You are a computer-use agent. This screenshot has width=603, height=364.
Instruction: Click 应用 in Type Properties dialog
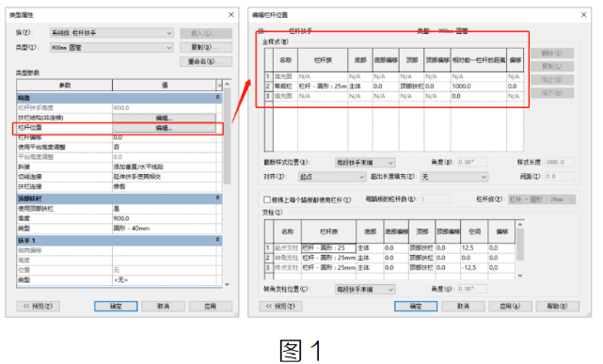pyautogui.click(x=211, y=306)
